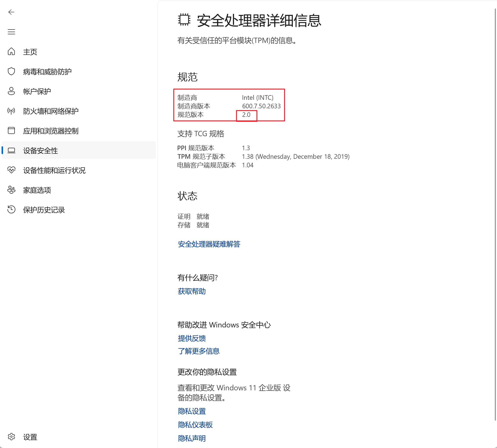Click the vertical scrollbar on the right
The height and width of the screenshot is (448, 497).
[x=495, y=214]
